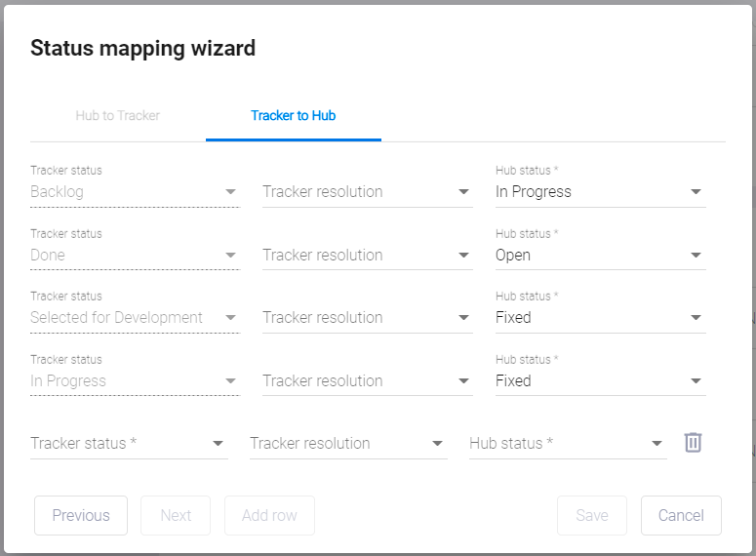Choose a Tracker status in the empty row

tap(128, 444)
